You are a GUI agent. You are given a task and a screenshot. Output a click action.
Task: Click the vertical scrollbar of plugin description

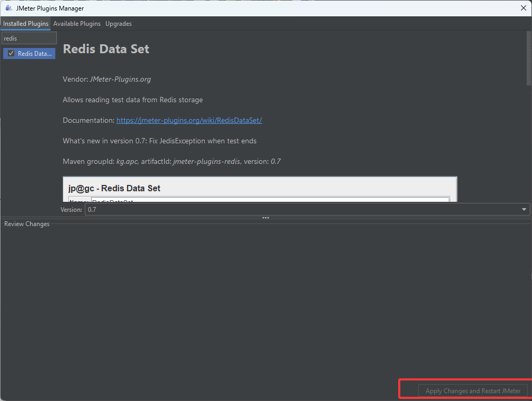(529, 58)
